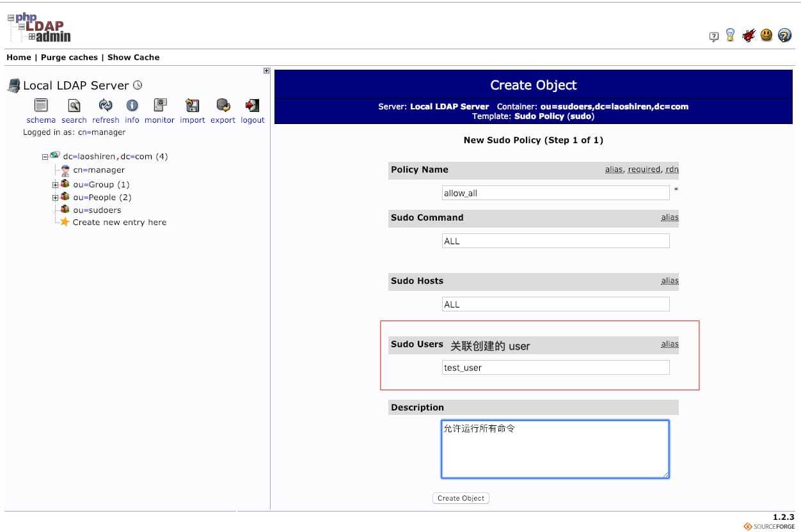This screenshot has width=801, height=532.
Task: Click the clock icon beside Local LDAP Server
Action: 138,85
